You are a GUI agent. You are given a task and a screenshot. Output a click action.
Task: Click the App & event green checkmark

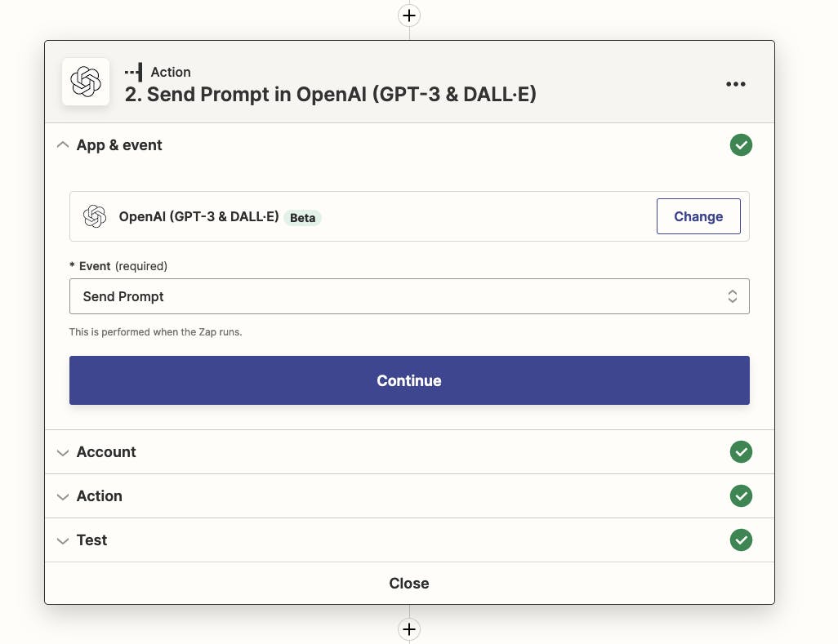click(x=741, y=144)
